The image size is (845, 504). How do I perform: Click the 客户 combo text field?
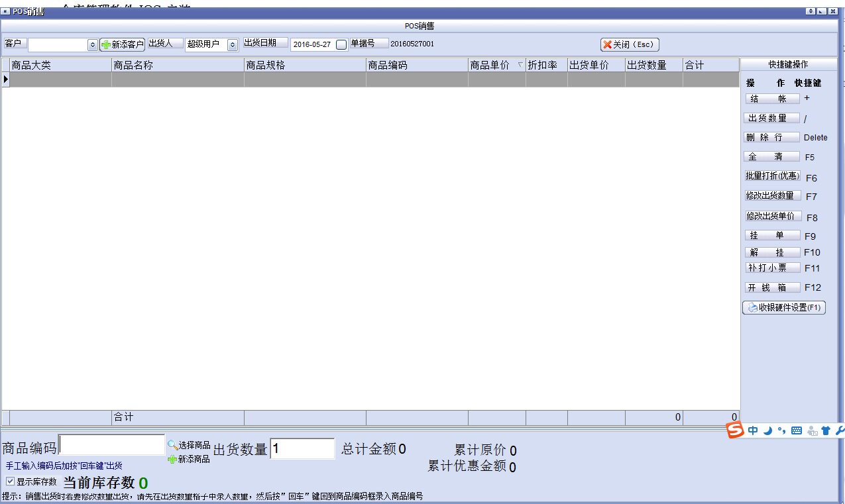tap(58, 44)
